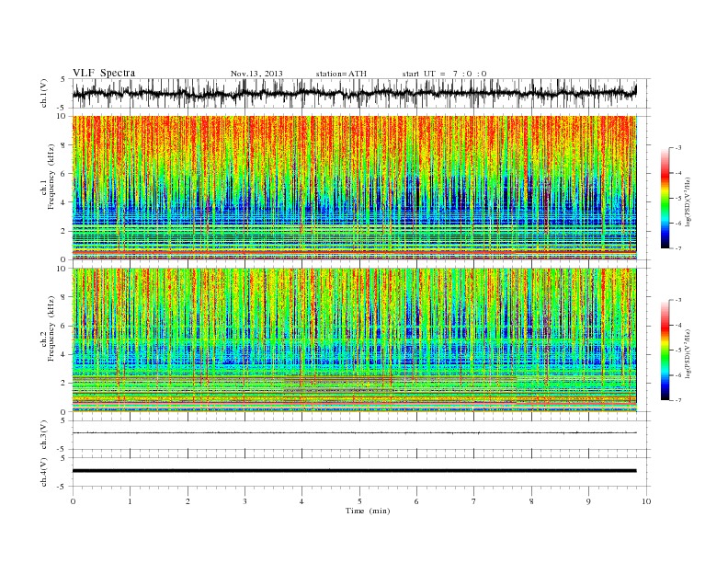
Task: Click the ch.3 voltage trace plot
Action: click(x=354, y=433)
